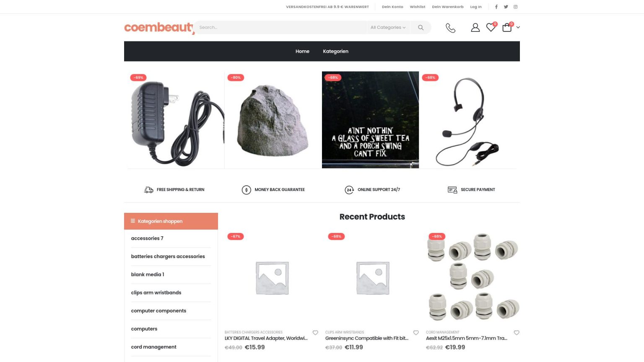Click the search magnifier icon
This screenshot has height=362, width=644.
coord(421,28)
